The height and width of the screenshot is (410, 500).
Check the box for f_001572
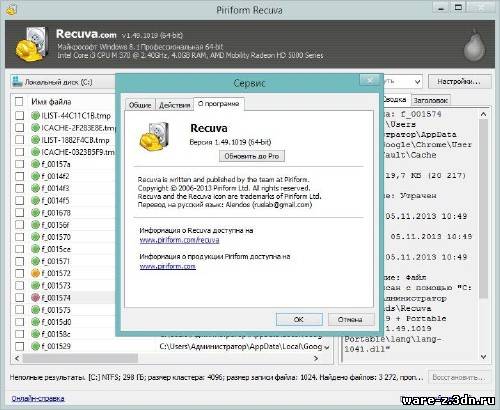19,273
